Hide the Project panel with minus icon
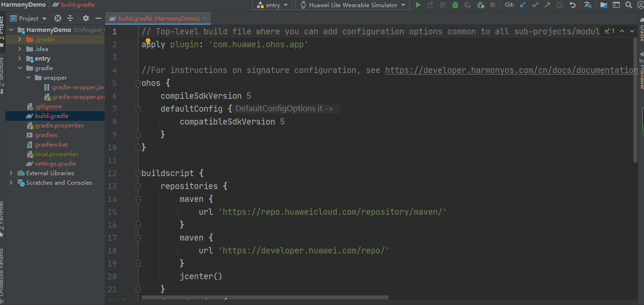644x305 pixels. (x=98, y=18)
